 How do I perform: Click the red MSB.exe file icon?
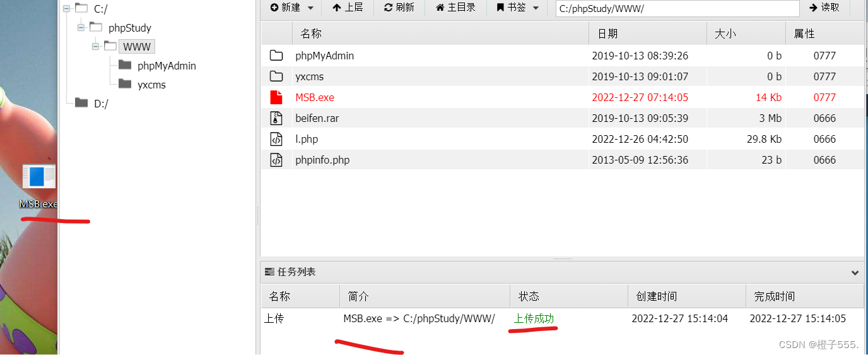tap(276, 97)
